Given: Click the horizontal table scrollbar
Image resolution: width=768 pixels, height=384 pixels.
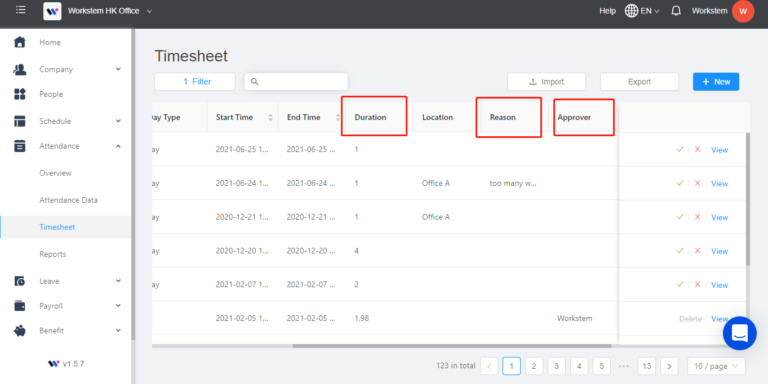Looking at the screenshot, I should (x=452, y=346).
